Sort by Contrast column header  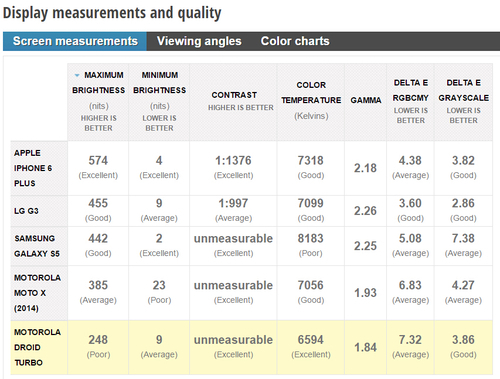pos(233,102)
